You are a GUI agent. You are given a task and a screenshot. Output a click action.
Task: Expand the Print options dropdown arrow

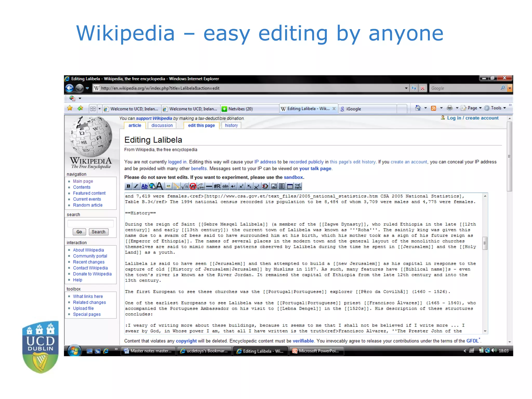457,108
